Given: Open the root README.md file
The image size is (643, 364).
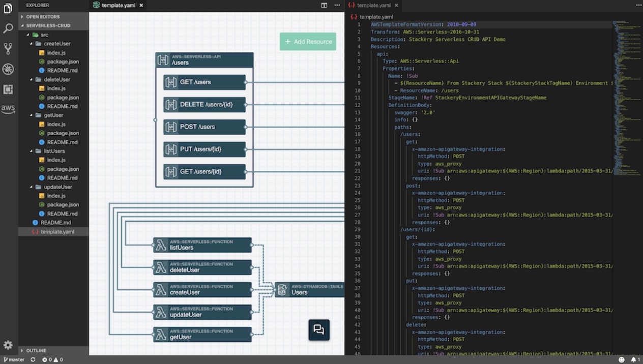Looking at the screenshot, I should [53, 222].
